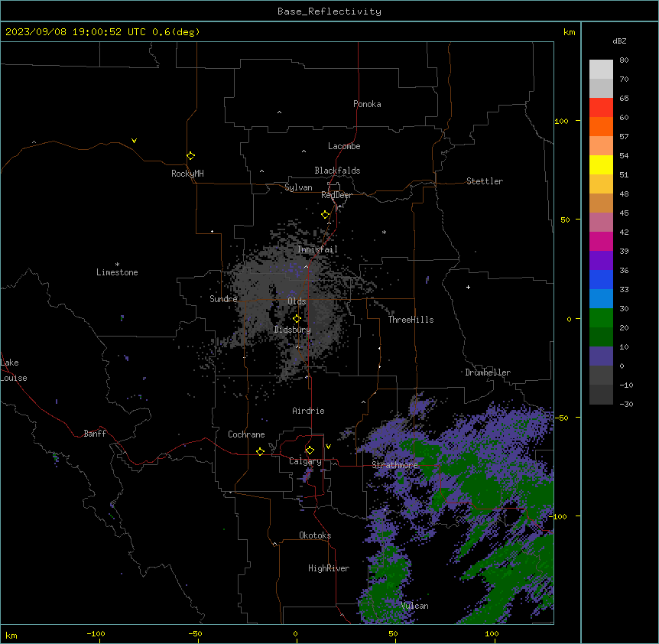Screen dimensions: 659x644
Task: Click the RockyMH label
Action: [187, 174]
